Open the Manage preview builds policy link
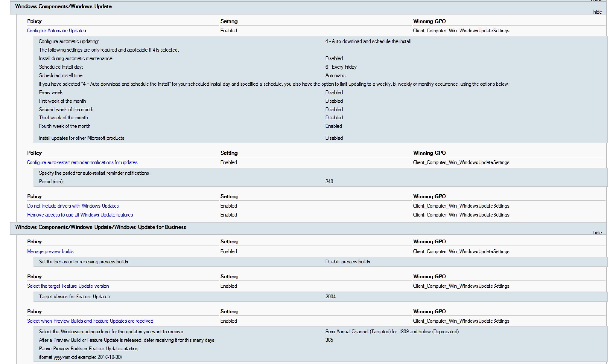Viewport: 610px width, 364px height. 50,251
